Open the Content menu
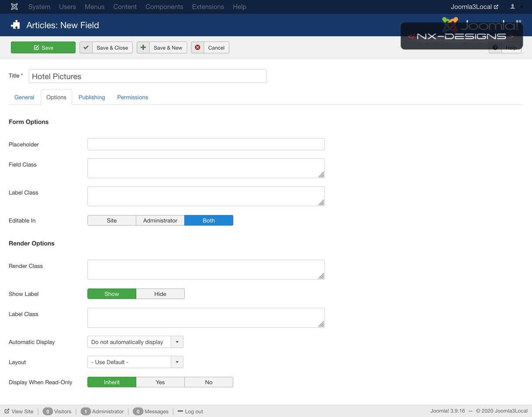This screenshot has width=532, height=417. pyautogui.click(x=125, y=7)
